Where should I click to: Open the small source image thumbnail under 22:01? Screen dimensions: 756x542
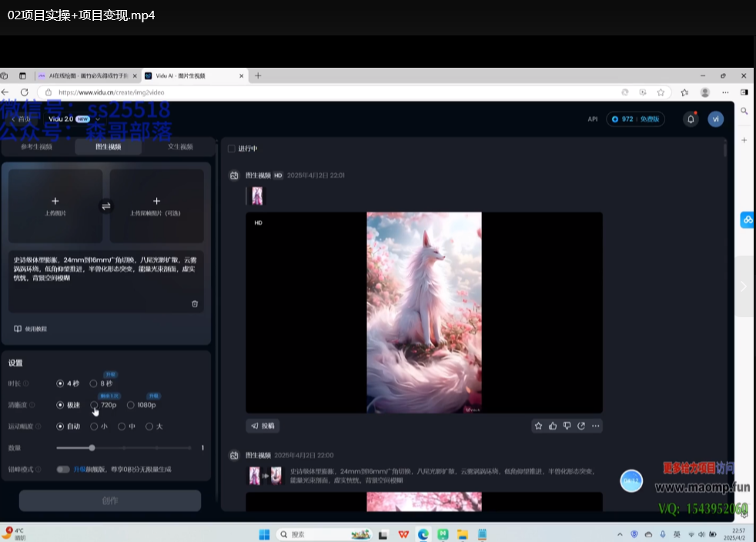(257, 196)
